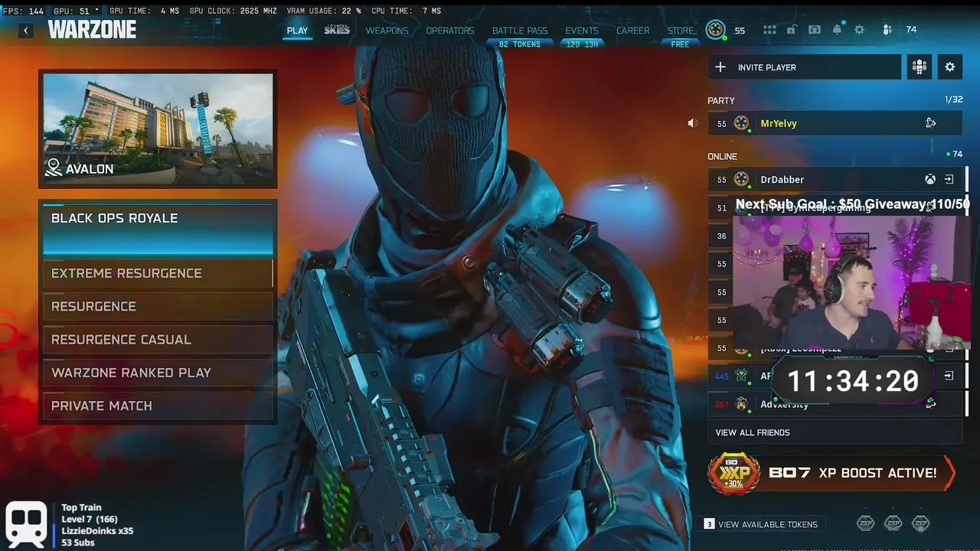Select Black Ops Royale mode
The image size is (980, 551).
[x=158, y=228]
